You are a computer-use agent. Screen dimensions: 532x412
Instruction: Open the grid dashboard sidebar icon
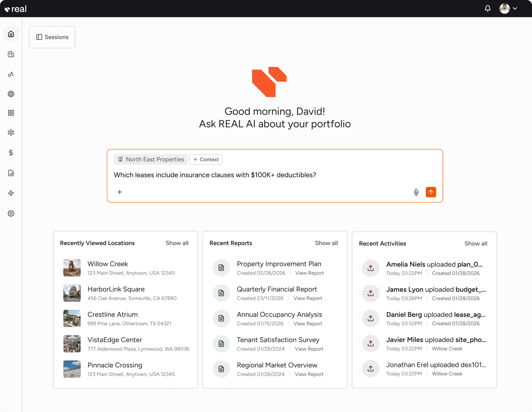pos(11,113)
